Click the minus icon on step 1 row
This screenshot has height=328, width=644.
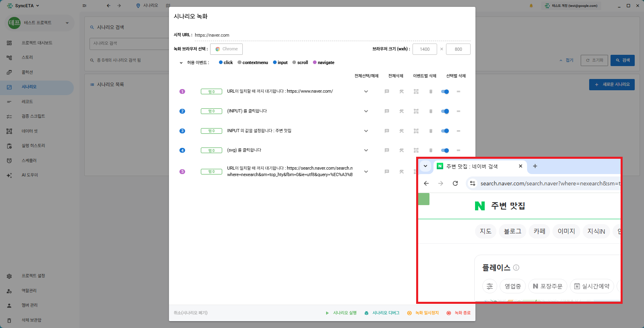coord(459,91)
